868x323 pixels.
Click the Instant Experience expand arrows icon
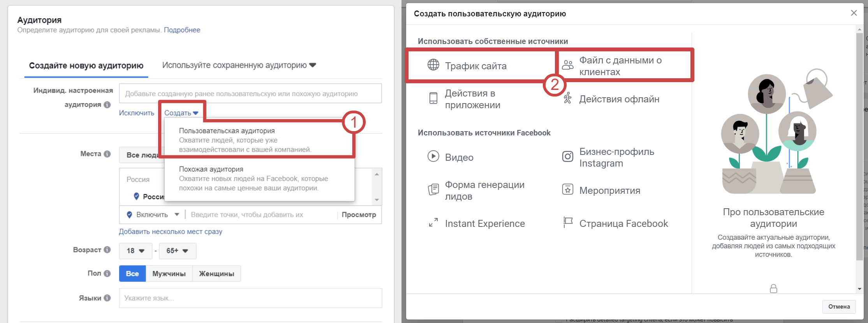point(433,223)
